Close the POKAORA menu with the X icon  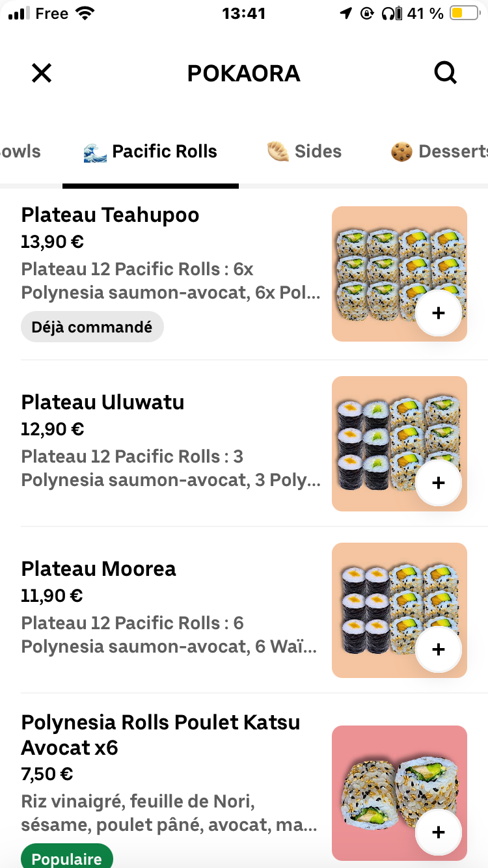42,73
